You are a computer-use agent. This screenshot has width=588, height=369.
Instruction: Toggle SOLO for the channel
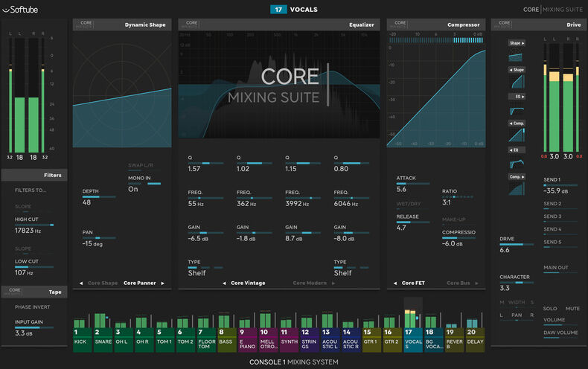550,308
